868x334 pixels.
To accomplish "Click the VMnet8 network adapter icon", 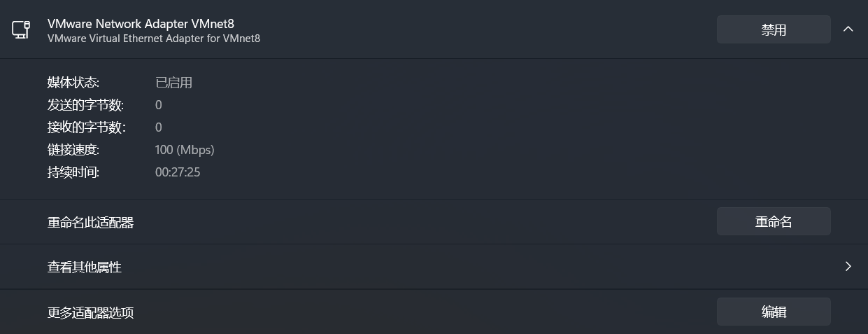I will click(x=21, y=29).
